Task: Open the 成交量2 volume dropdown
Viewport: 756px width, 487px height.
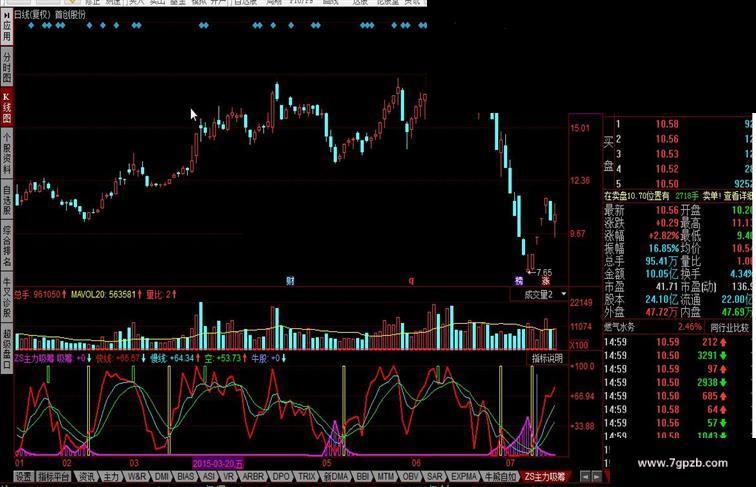Action: tap(539, 294)
